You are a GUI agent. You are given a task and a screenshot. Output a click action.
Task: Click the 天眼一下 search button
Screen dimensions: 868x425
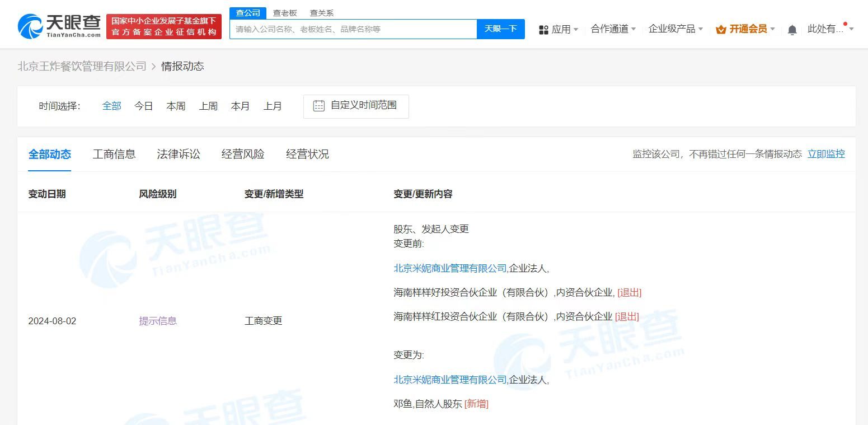click(501, 29)
